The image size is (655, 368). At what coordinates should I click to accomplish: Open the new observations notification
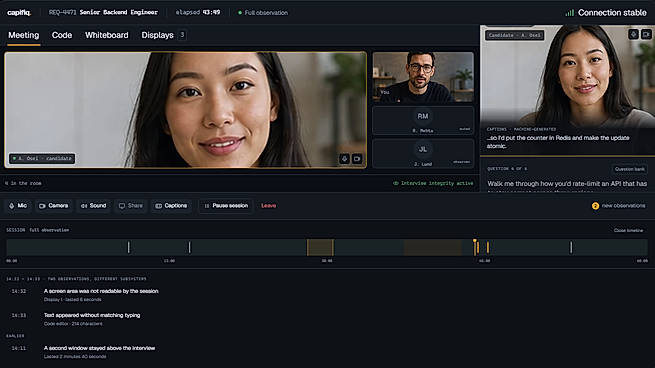coord(618,206)
